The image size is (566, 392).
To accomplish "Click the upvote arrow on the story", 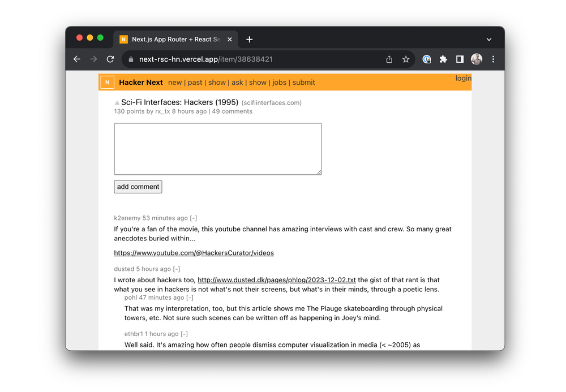I will (x=117, y=102).
